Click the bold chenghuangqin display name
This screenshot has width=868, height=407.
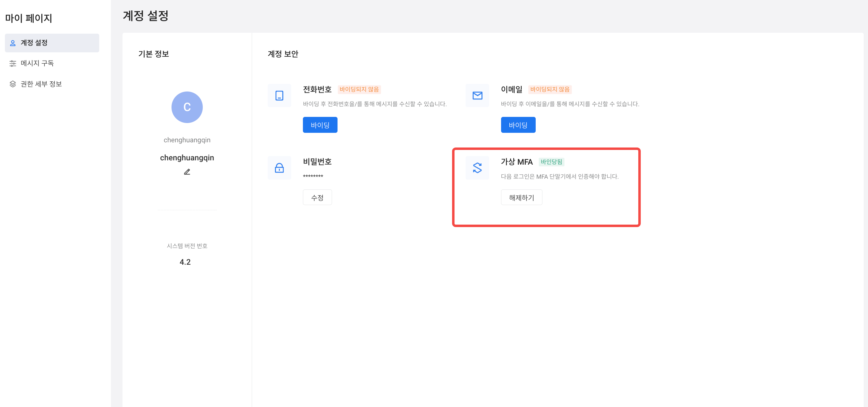tap(187, 158)
